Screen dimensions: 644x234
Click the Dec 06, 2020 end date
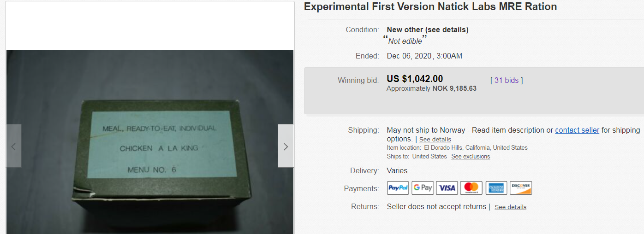click(x=409, y=56)
